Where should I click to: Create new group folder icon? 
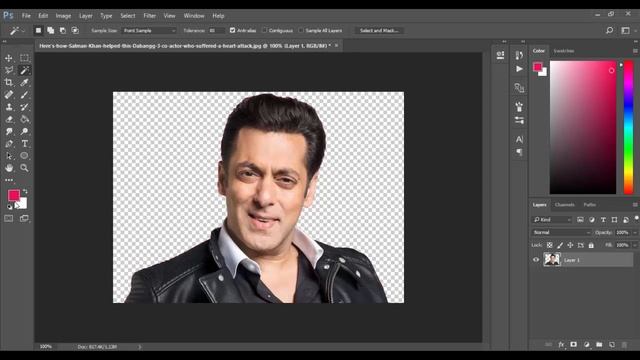click(599, 345)
